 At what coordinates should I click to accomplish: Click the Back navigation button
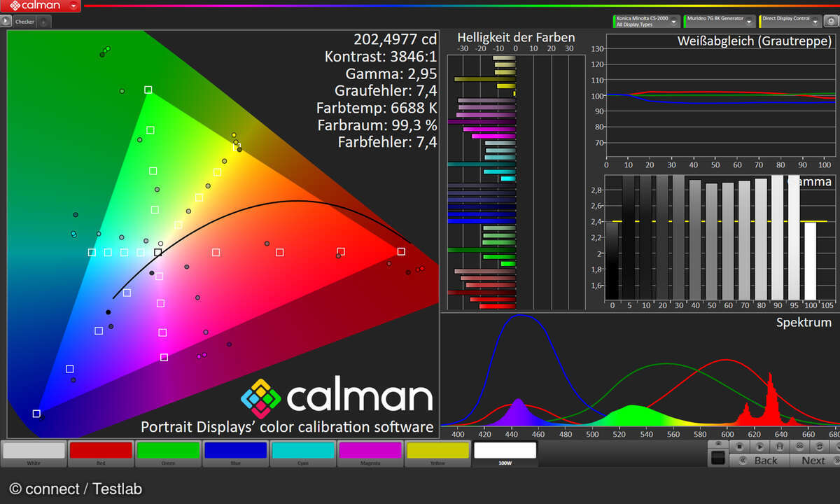[x=759, y=460]
